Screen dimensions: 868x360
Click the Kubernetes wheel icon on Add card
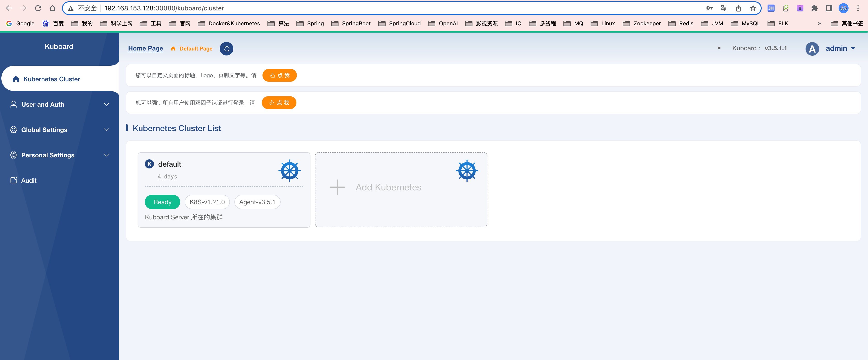pyautogui.click(x=467, y=170)
